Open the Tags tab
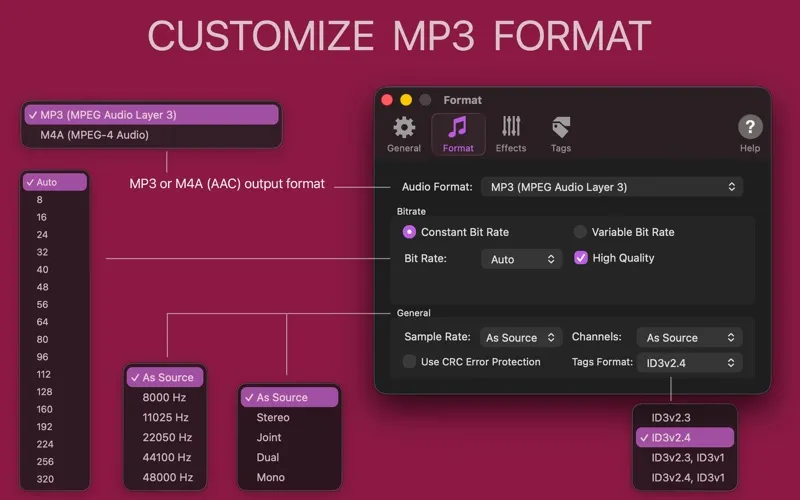Screen dimensions: 800x500 tap(561, 134)
